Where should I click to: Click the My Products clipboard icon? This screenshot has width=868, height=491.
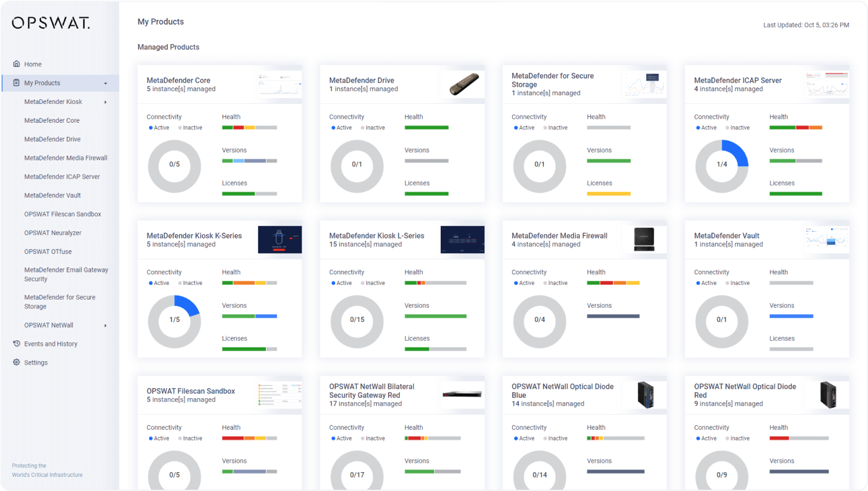tap(16, 83)
